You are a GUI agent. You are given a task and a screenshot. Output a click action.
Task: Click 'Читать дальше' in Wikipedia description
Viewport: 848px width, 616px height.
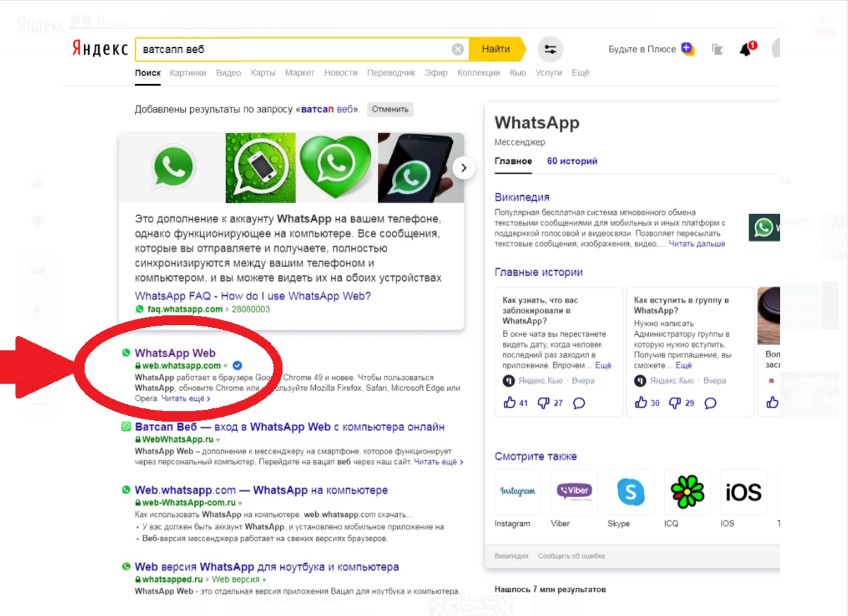(x=697, y=244)
